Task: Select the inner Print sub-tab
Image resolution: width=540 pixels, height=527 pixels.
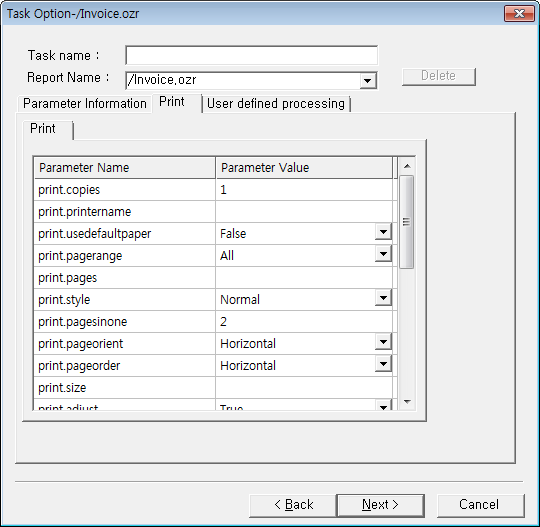Action: (43, 128)
